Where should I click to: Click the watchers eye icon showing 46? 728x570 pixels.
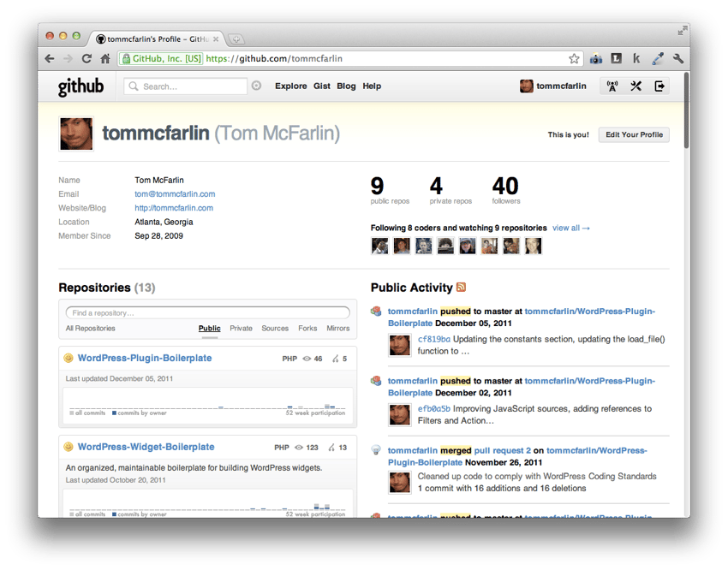click(x=307, y=359)
